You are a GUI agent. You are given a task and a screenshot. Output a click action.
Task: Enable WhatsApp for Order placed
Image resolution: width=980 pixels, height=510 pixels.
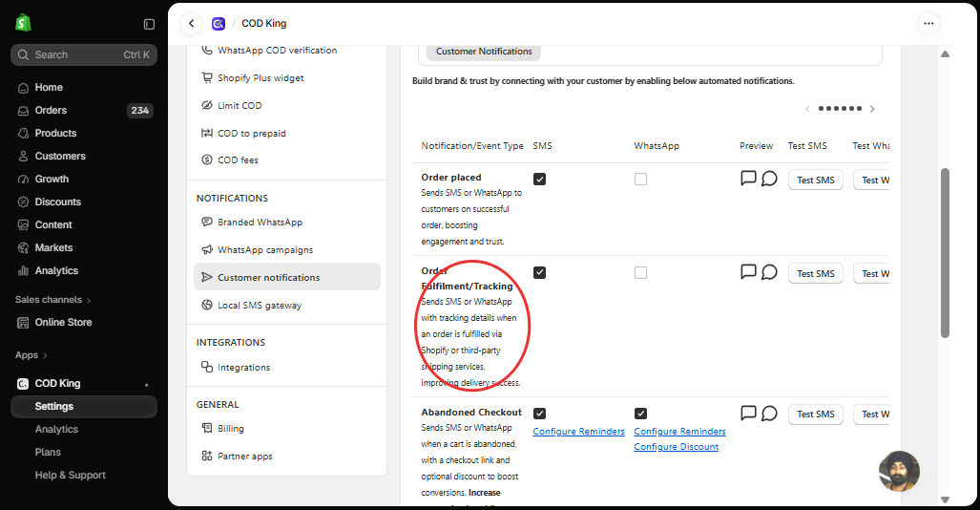(x=640, y=179)
